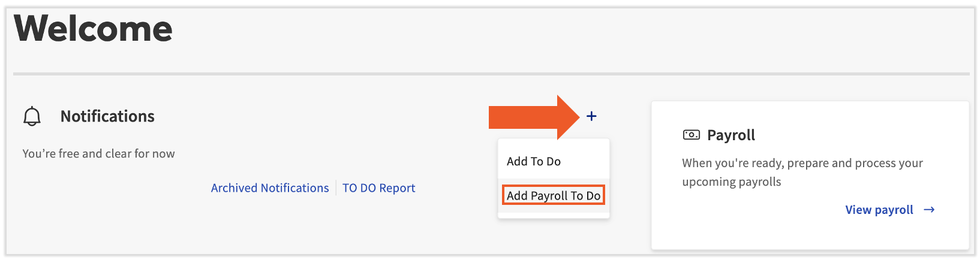Click the Payroll card title
The image size is (980, 260).
tap(731, 135)
